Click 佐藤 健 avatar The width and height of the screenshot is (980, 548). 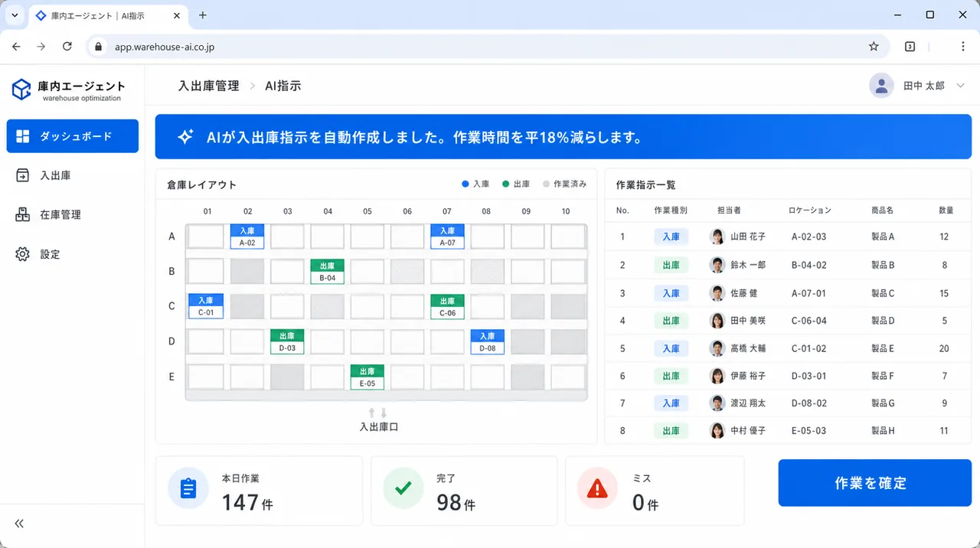tap(717, 292)
